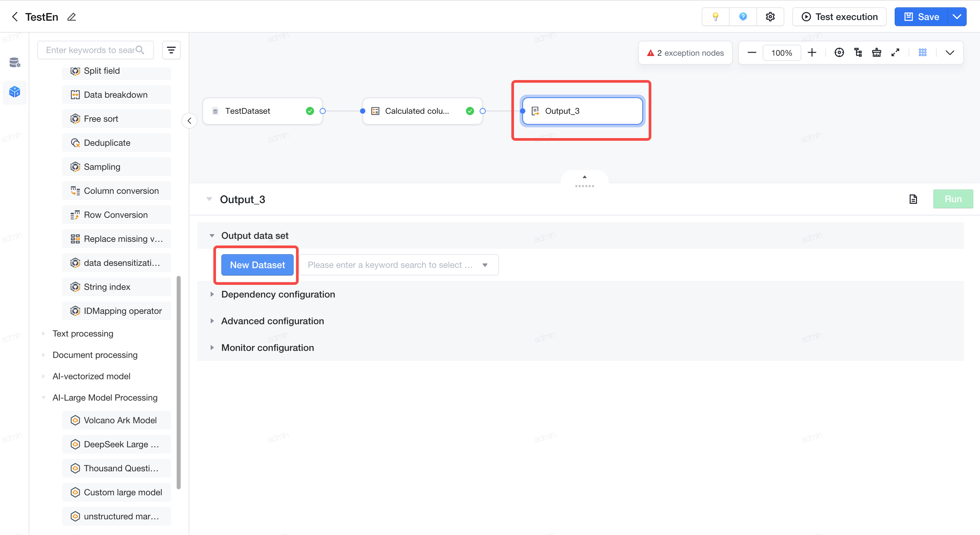Collapse the left operator panel arrow
This screenshot has width=980, height=535.
tap(189, 121)
